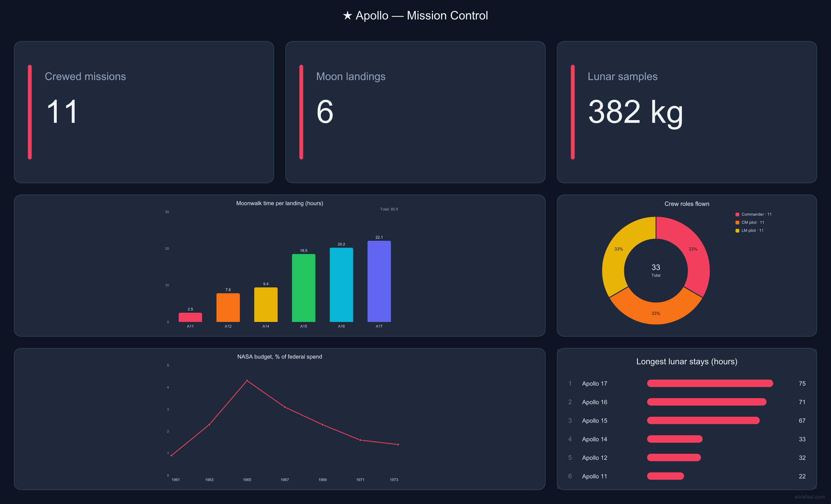Select the Lunar samples label
831x504 pixels.
pyautogui.click(x=623, y=77)
